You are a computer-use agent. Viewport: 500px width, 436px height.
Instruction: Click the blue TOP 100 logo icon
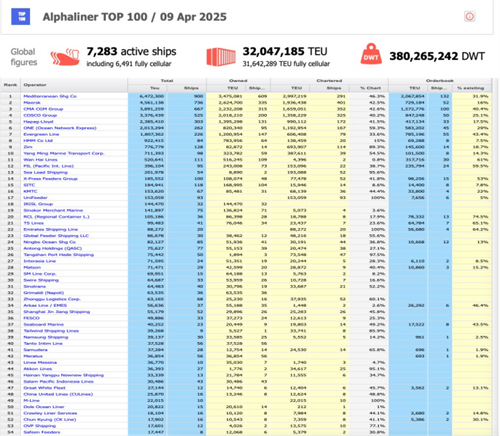(x=21, y=17)
